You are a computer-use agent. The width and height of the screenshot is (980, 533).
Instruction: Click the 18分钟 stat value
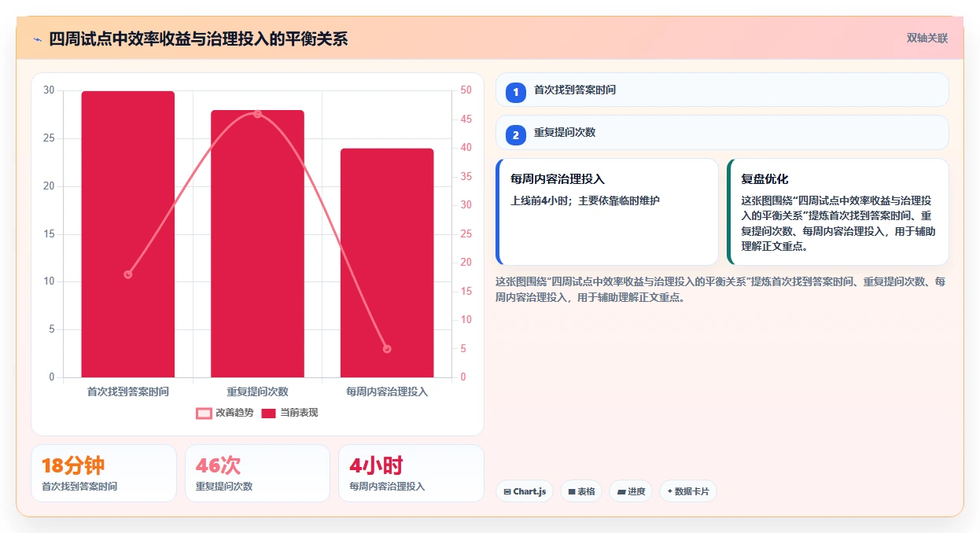(x=72, y=465)
